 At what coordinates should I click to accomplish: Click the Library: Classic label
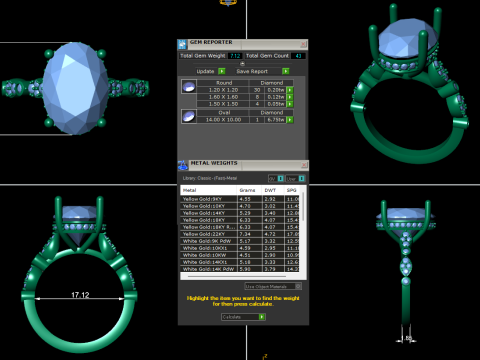210,178
